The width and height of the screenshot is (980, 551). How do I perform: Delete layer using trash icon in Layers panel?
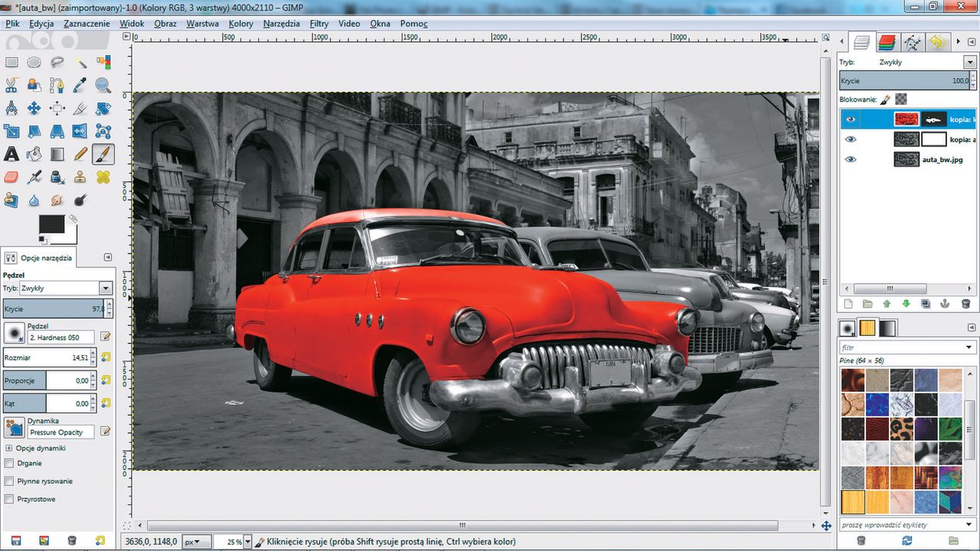[965, 304]
